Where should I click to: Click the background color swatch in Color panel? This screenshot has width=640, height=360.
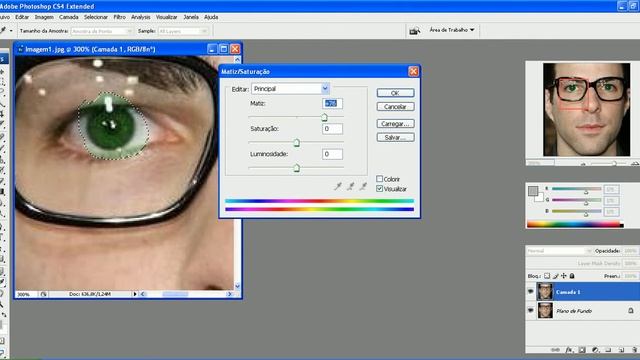click(x=540, y=198)
